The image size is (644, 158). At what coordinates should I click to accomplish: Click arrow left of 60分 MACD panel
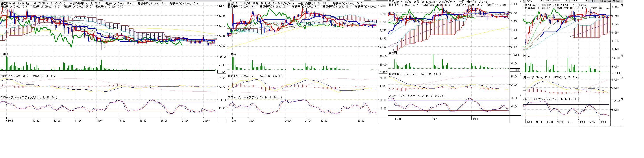[521, 74]
